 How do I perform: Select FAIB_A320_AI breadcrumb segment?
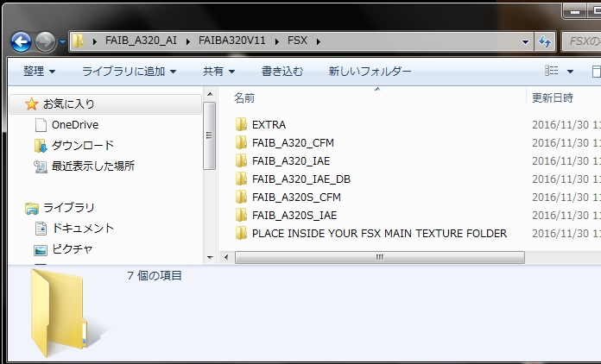[x=141, y=41]
